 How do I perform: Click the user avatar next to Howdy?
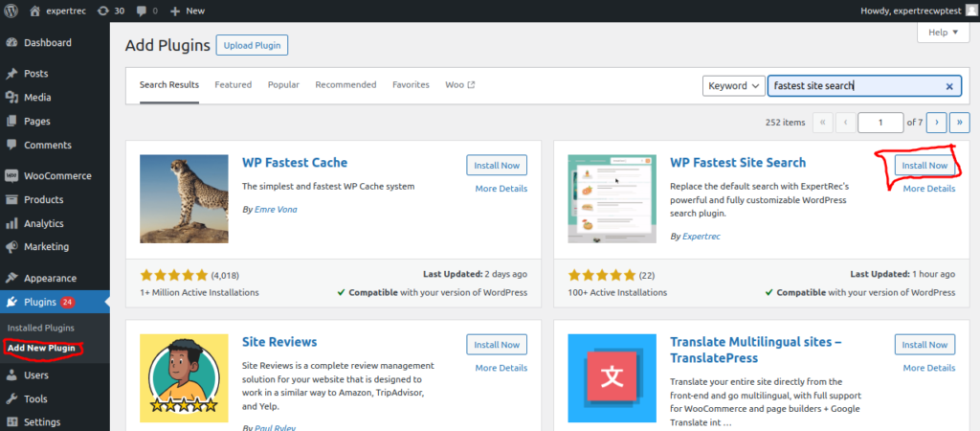click(x=970, y=10)
